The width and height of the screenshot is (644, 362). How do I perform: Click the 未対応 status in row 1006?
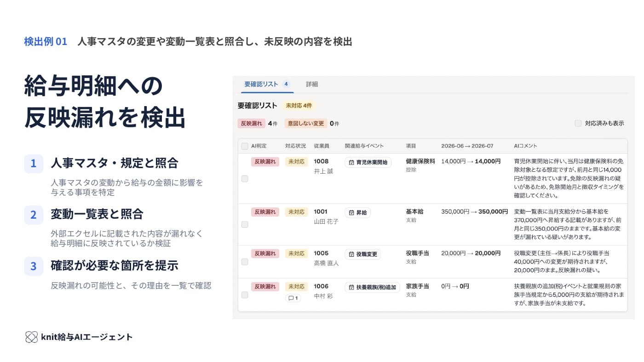point(296,286)
